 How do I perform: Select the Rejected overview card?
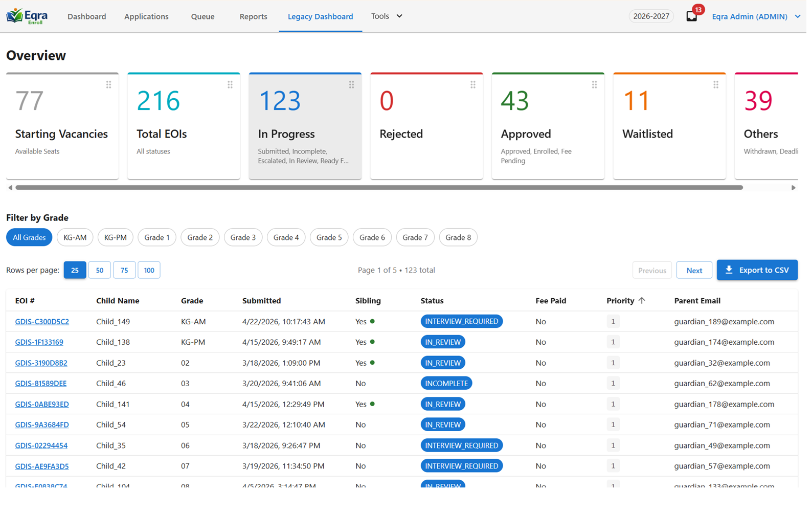coord(426,126)
